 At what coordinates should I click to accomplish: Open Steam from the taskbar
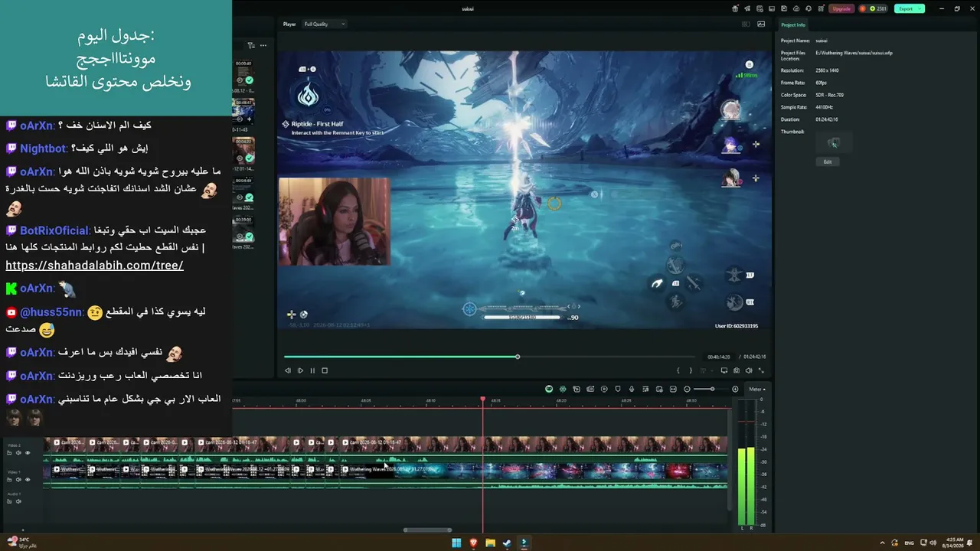coord(507,543)
